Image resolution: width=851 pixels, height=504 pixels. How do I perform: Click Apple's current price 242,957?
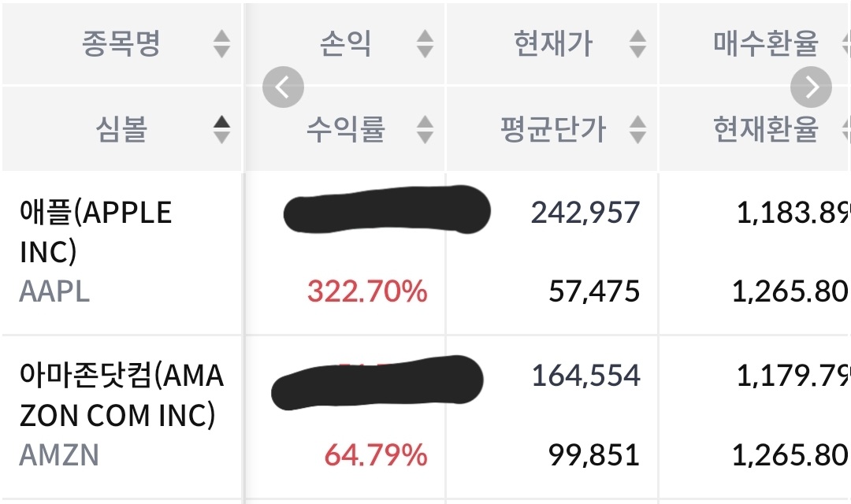(585, 213)
